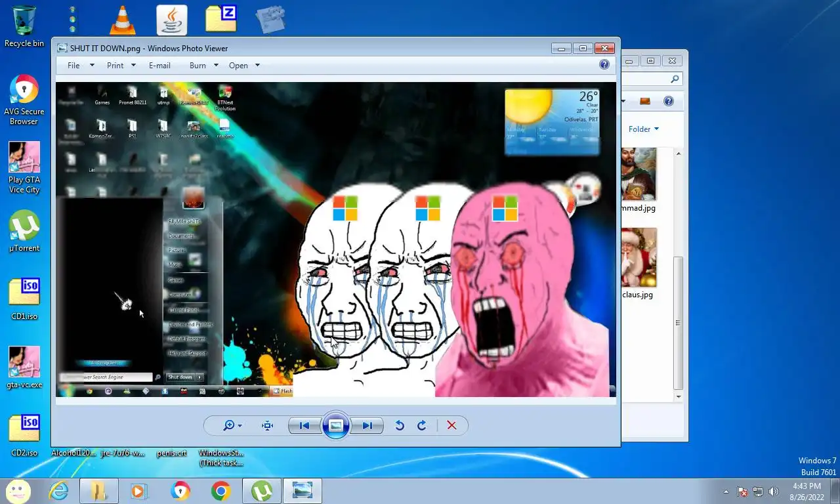840x504 pixels.
Task: Click the E-mail toolbar command
Action: (x=159, y=66)
